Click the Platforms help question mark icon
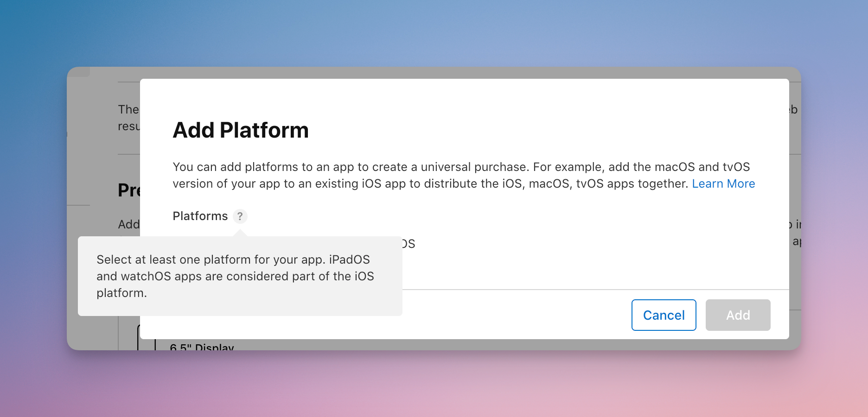868x417 pixels. [x=240, y=216]
